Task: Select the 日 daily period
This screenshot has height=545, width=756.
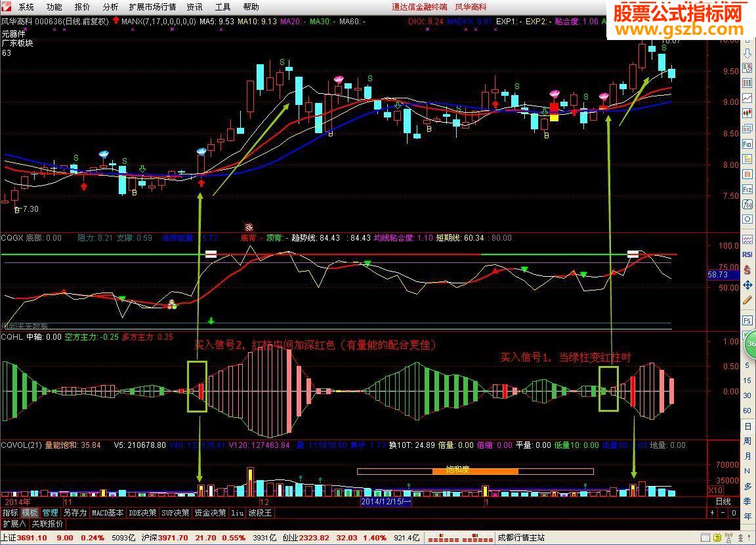Action: pyautogui.click(x=747, y=426)
